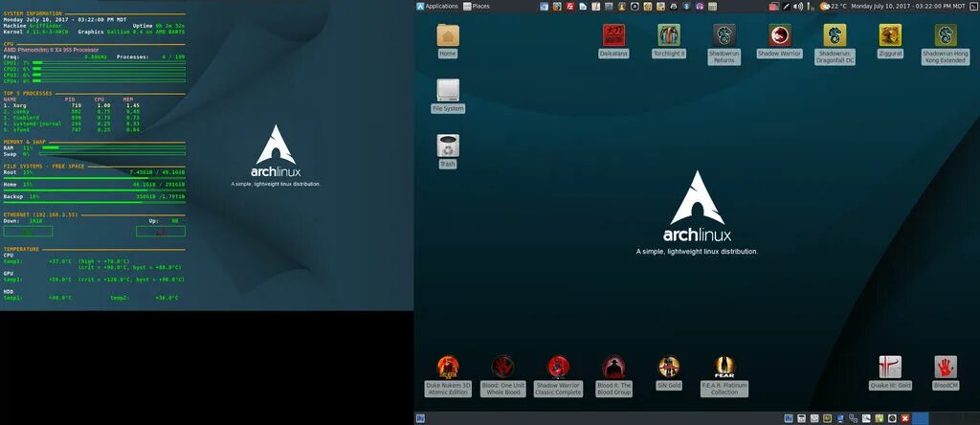Viewport: 980px width, 425px height.
Task: Open the Home folder desktop icon
Action: 448,36
